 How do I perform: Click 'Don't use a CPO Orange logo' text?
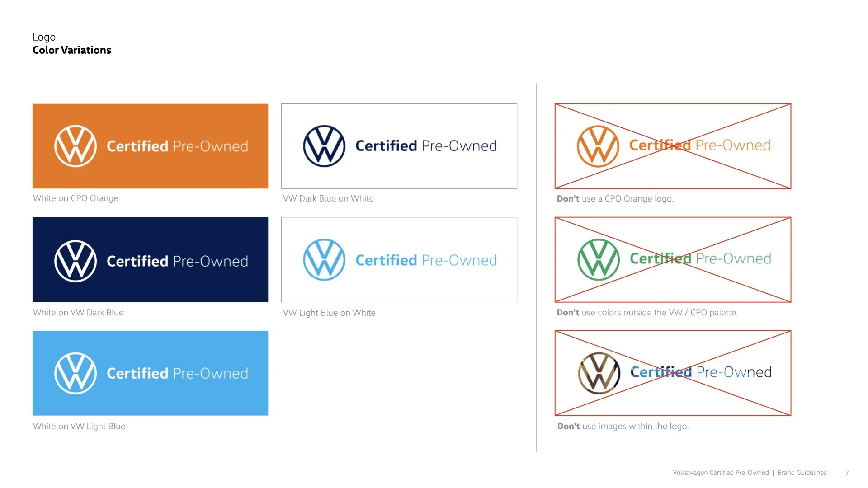(x=615, y=199)
